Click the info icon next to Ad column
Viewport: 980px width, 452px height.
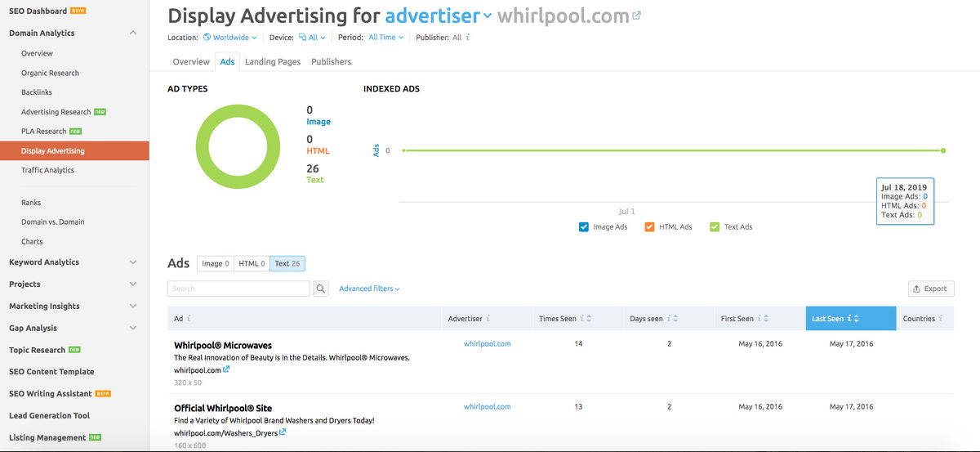189,319
